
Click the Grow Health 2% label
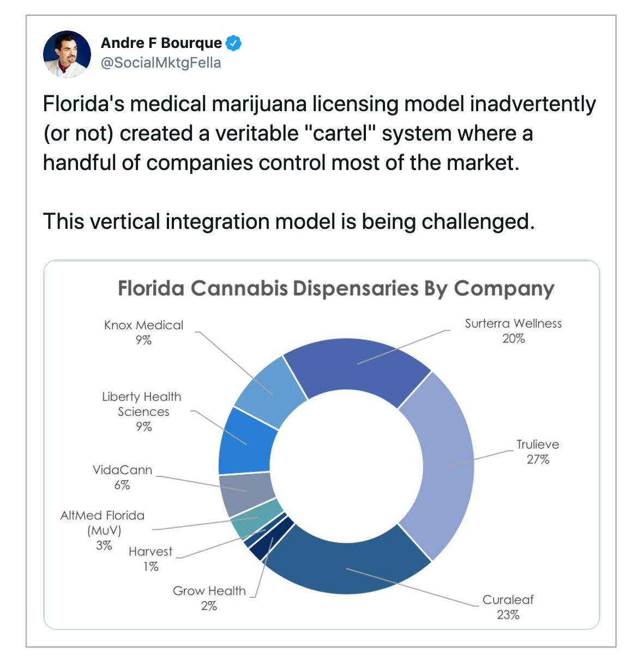click(209, 598)
